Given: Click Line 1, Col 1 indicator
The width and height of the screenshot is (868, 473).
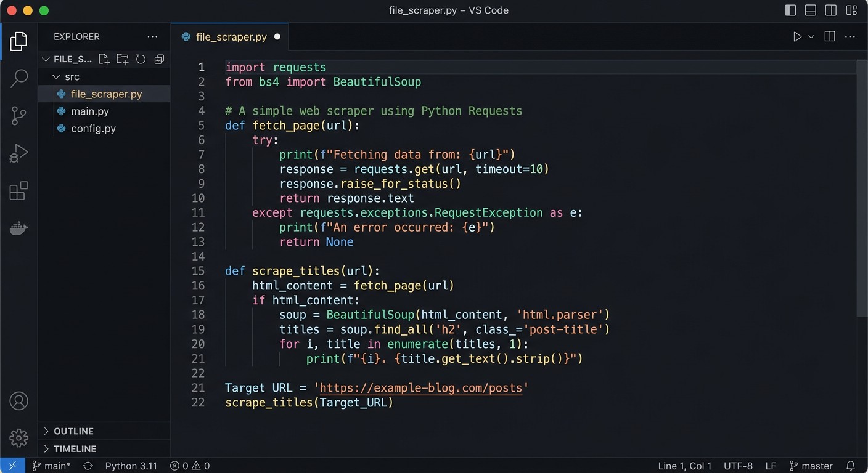Looking at the screenshot, I should (684, 466).
